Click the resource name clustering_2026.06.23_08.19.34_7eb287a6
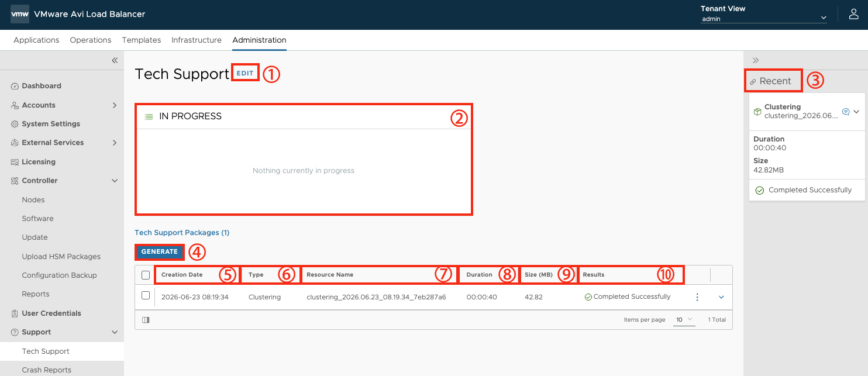Viewport: 868px width, 376px height. pos(376,297)
